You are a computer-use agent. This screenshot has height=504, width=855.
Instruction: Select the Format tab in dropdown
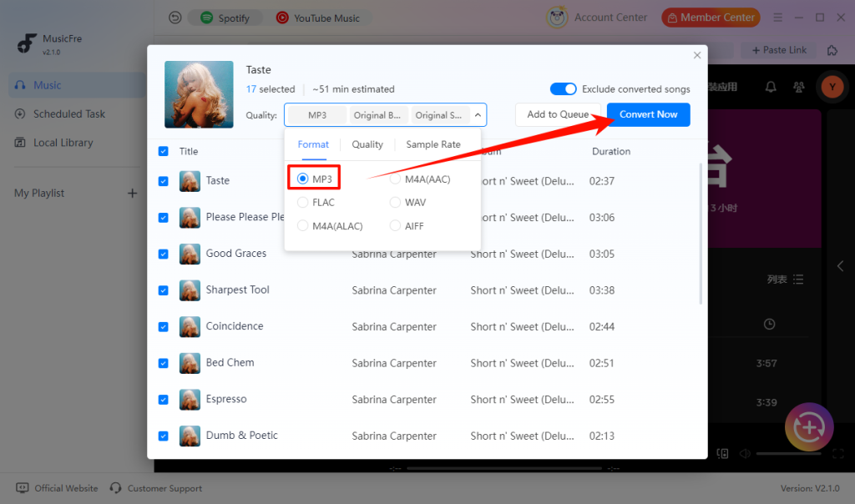pyautogui.click(x=313, y=144)
